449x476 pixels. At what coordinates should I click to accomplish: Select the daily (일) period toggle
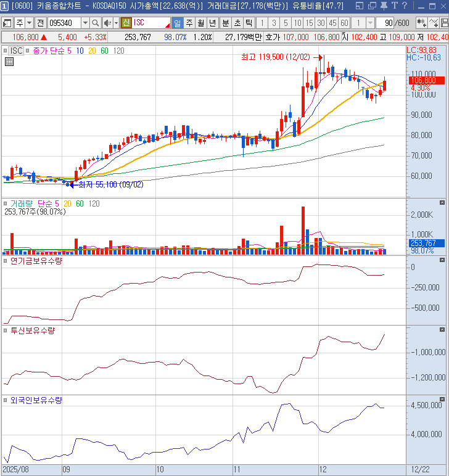pos(178,23)
